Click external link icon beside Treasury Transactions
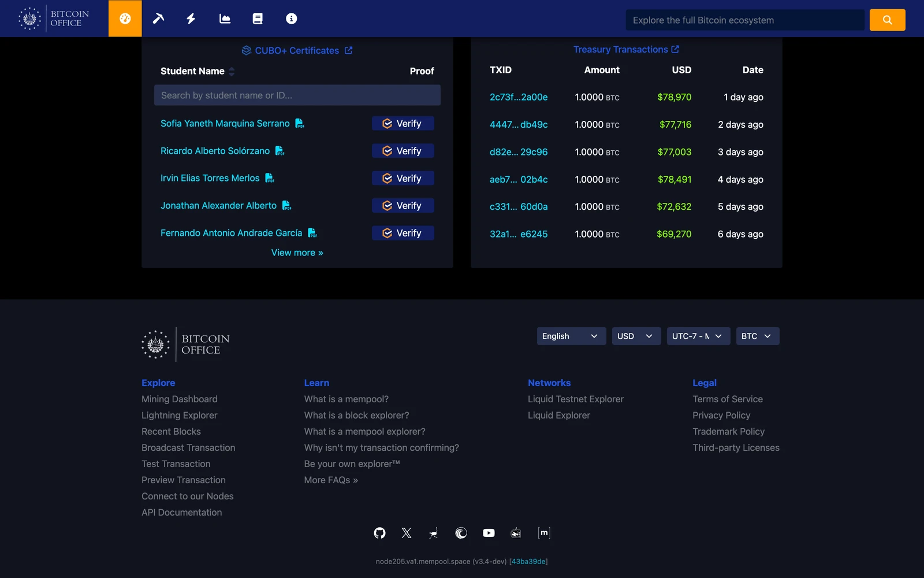 click(675, 49)
